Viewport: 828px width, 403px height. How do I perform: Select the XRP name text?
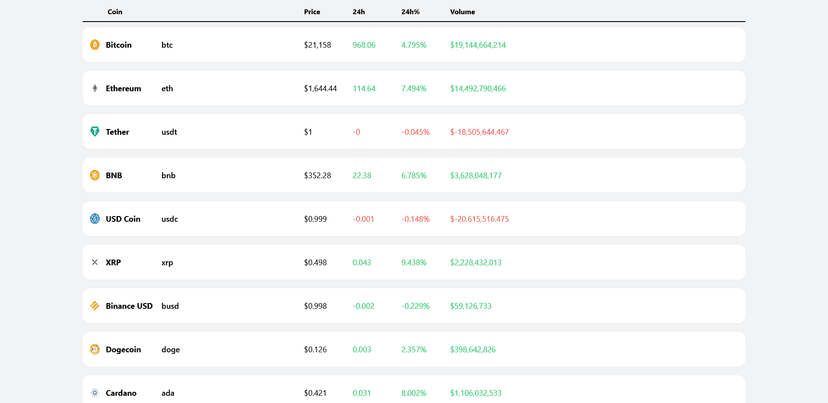[113, 262]
